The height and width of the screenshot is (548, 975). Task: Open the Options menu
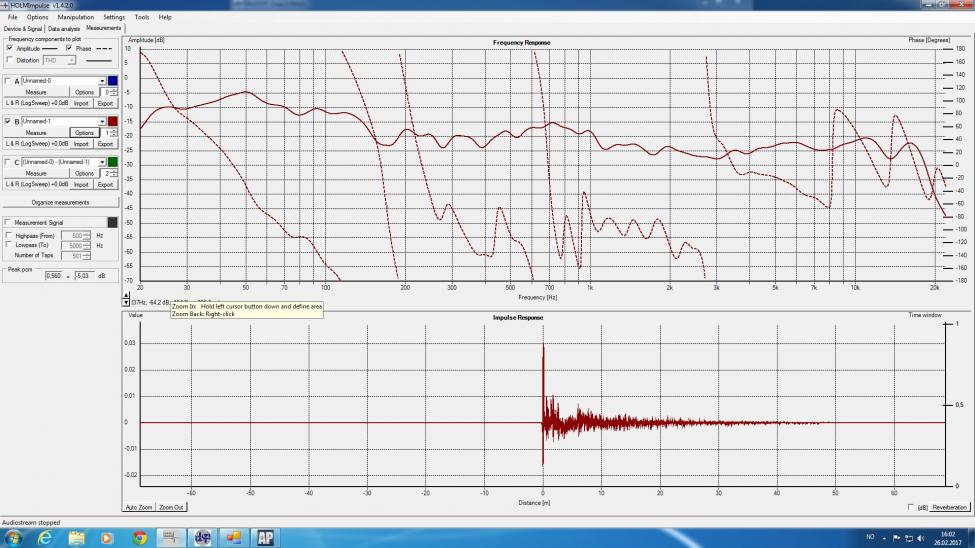tap(37, 17)
